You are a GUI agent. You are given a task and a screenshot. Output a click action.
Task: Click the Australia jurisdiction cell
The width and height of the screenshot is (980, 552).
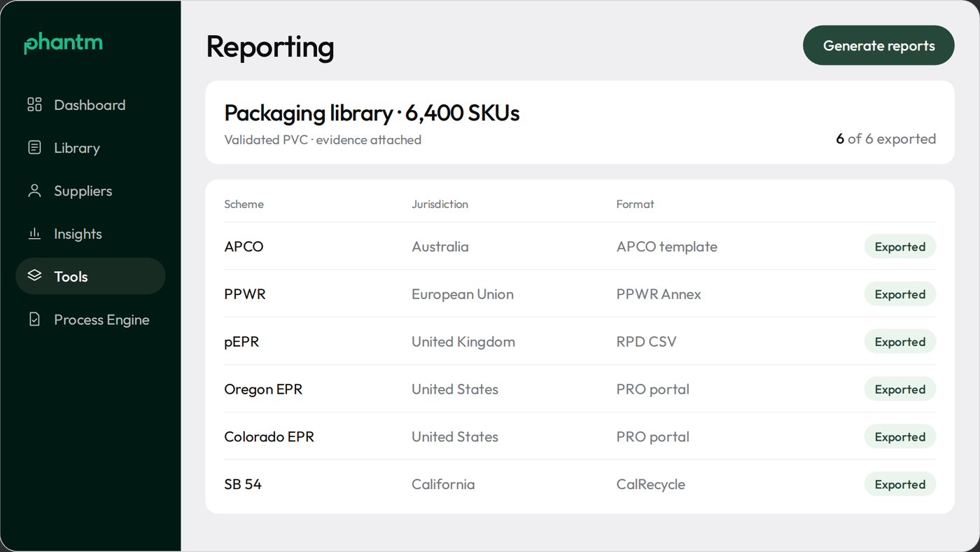440,247
